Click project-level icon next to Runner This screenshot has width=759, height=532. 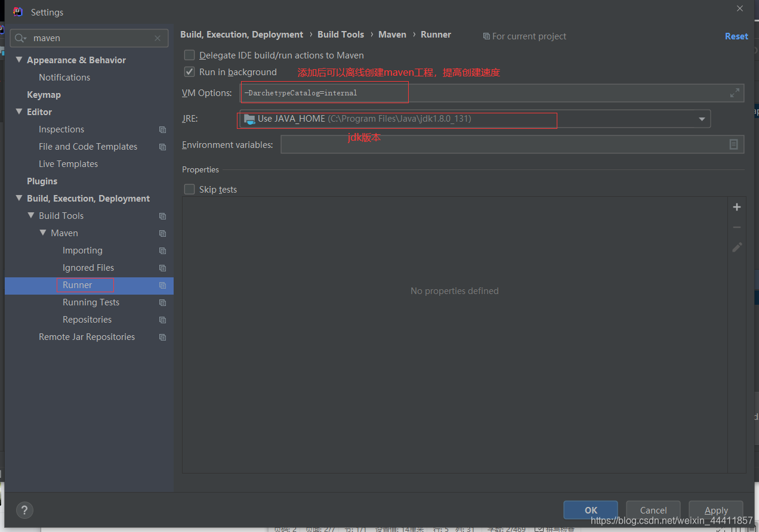point(162,285)
